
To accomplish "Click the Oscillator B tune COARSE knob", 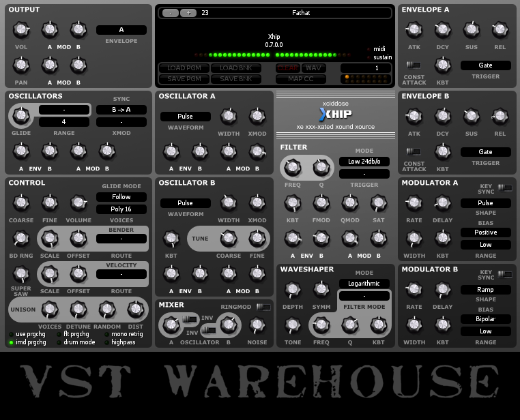I will (x=229, y=239).
